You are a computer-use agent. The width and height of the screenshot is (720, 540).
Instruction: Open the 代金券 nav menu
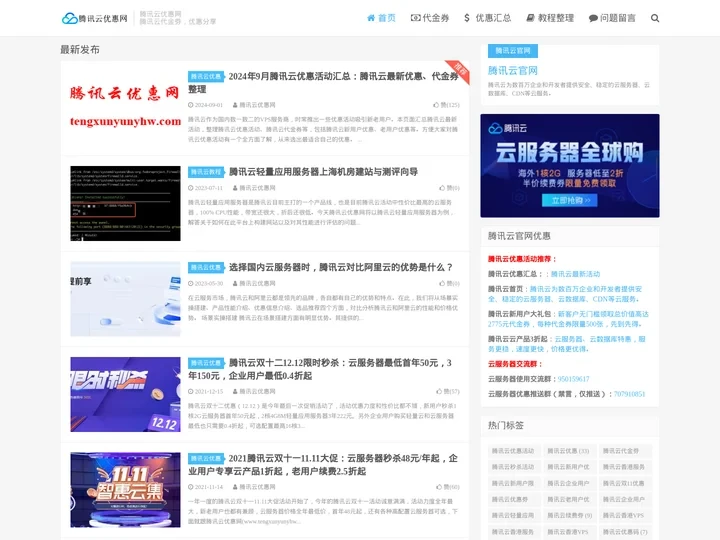point(430,18)
